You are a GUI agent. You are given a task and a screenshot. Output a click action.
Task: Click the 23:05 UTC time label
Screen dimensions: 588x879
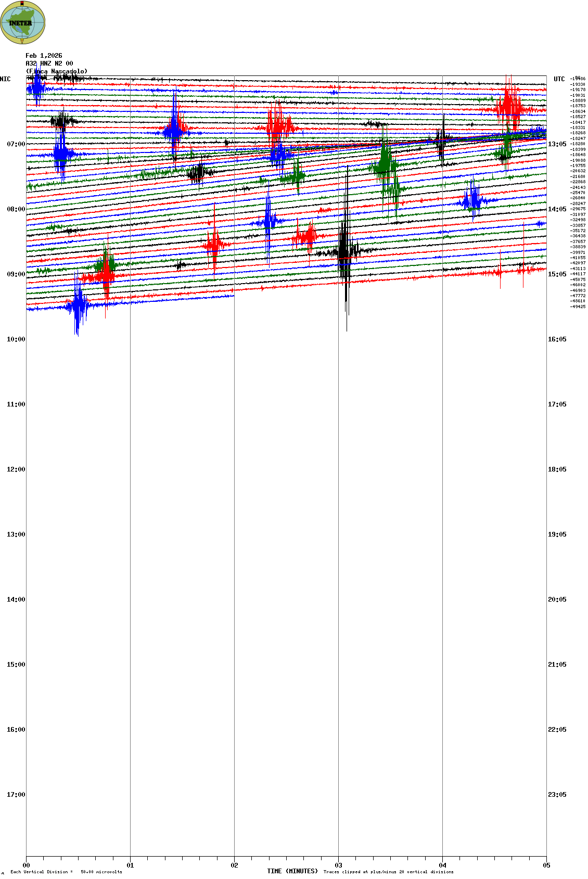(x=557, y=795)
